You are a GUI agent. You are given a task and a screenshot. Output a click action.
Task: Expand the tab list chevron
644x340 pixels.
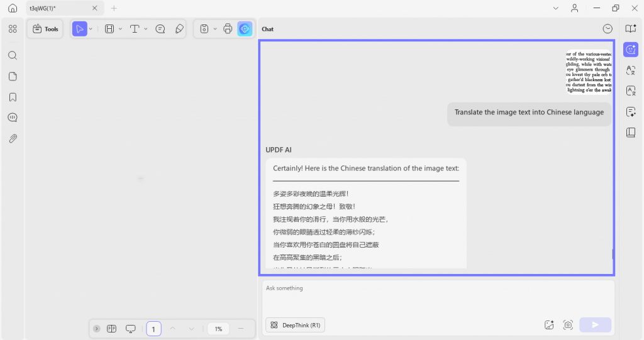coord(556,8)
